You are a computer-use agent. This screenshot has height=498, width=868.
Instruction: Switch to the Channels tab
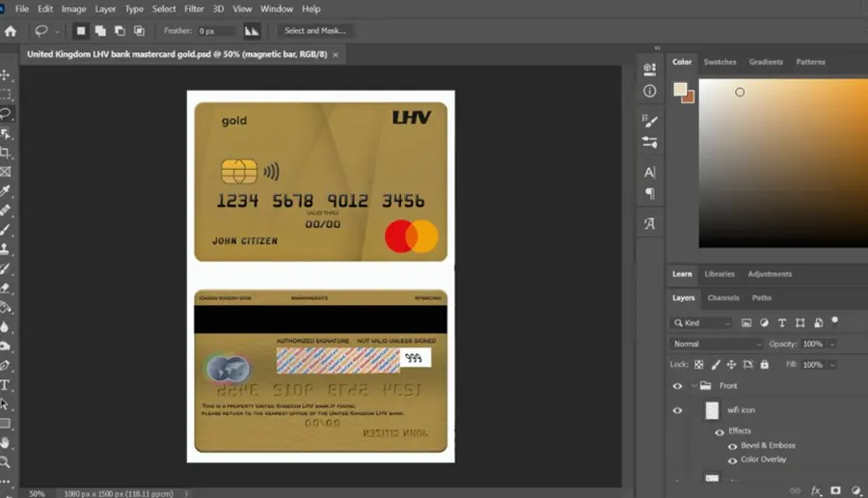click(x=723, y=298)
